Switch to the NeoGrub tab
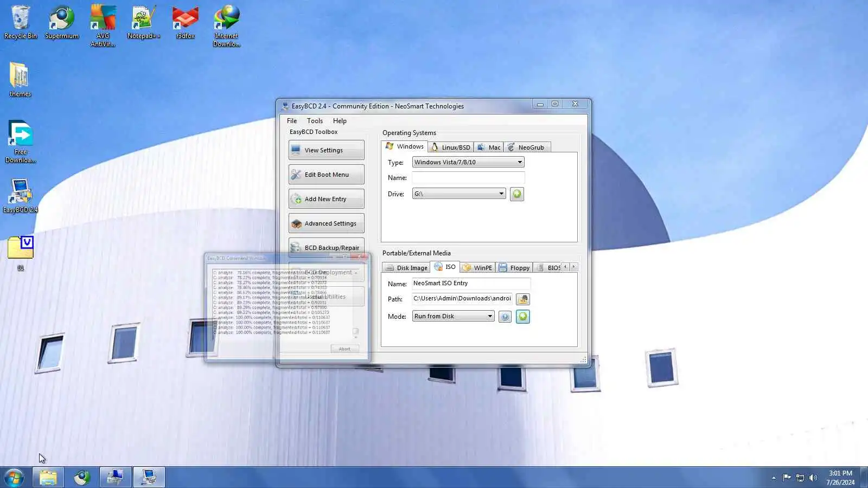Viewport: 868px width, 488px height. pyautogui.click(x=527, y=147)
